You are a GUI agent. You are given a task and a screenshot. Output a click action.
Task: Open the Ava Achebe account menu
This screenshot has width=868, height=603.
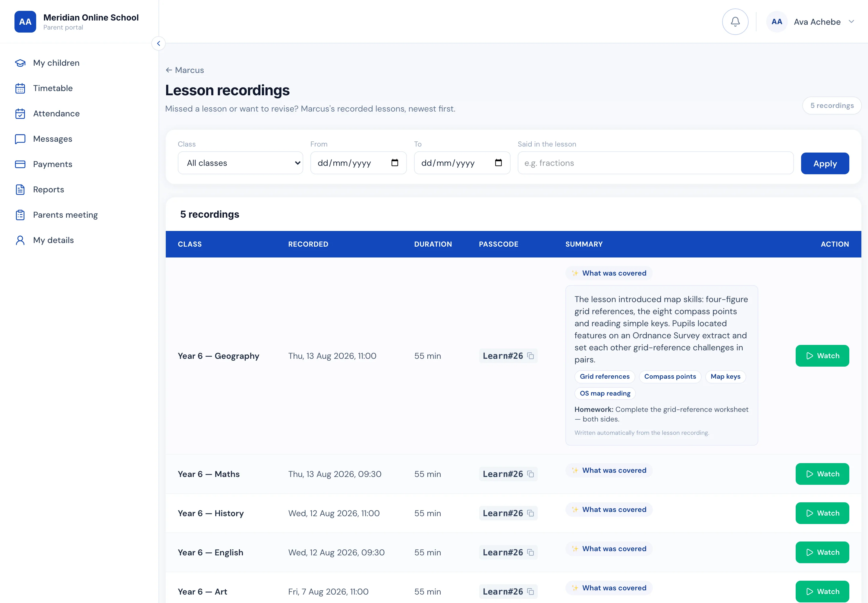pyautogui.click(x=811, y=21)
